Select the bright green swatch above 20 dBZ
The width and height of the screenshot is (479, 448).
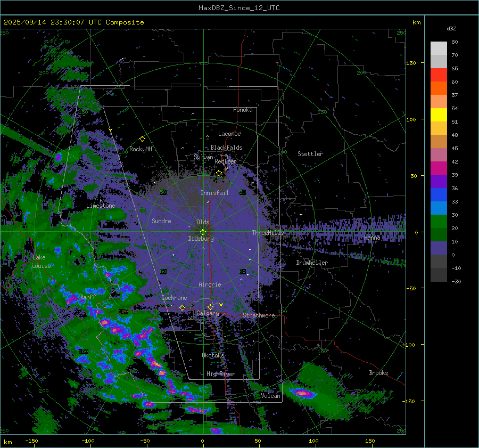pos(439,222)
